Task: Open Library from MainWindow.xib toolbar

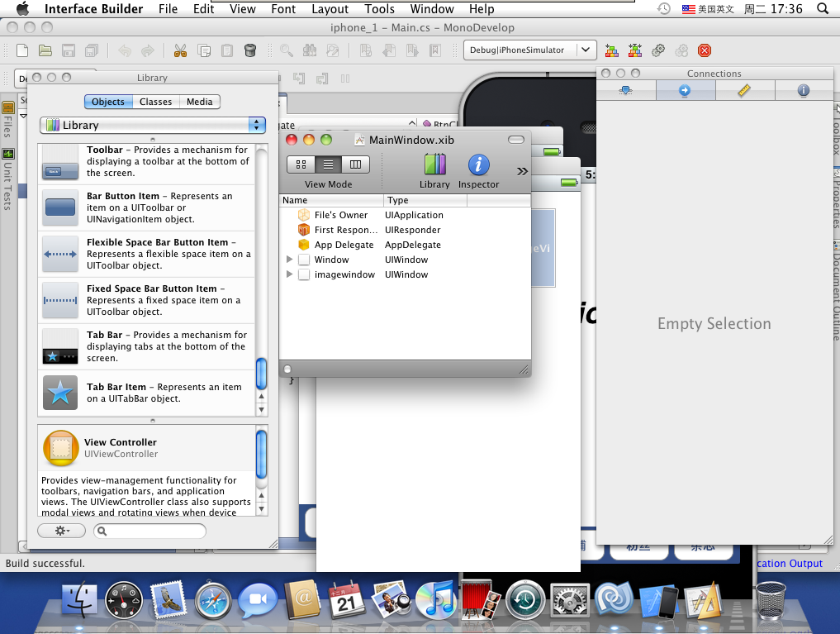Action: click(x=434, y=171)
